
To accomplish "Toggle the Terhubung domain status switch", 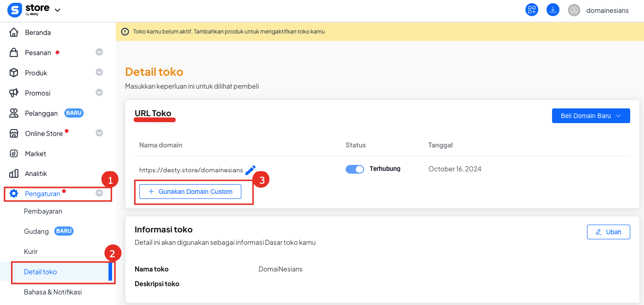I will click(x=354, y=169).
